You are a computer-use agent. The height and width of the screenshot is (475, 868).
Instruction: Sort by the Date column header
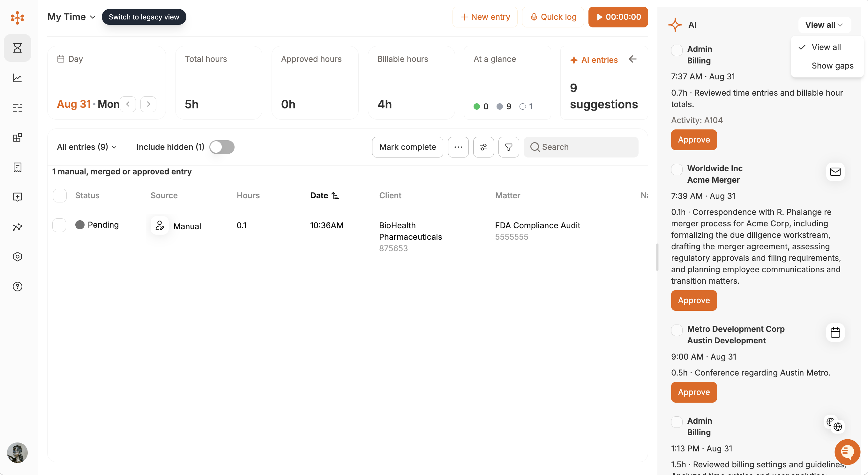pyautogui.click(x=325, y=196)
